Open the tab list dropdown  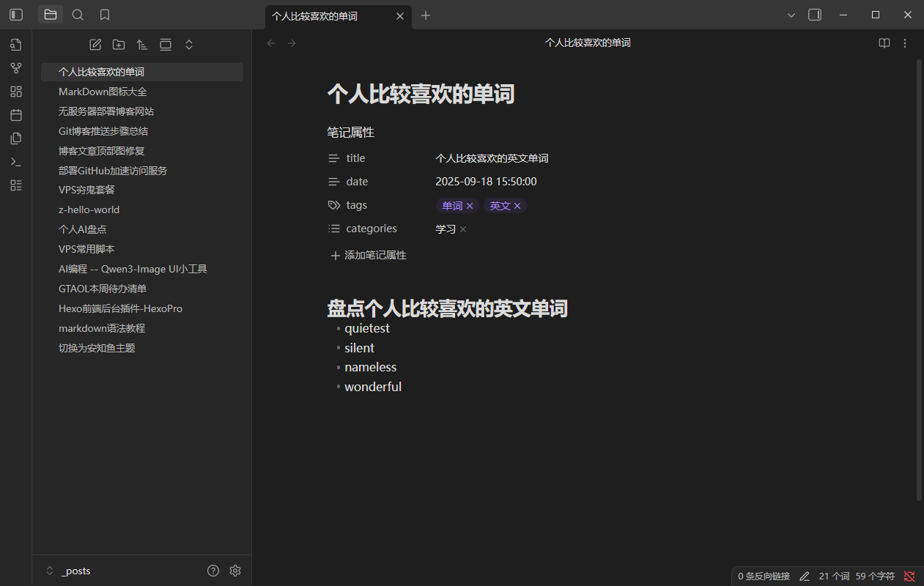789,14
